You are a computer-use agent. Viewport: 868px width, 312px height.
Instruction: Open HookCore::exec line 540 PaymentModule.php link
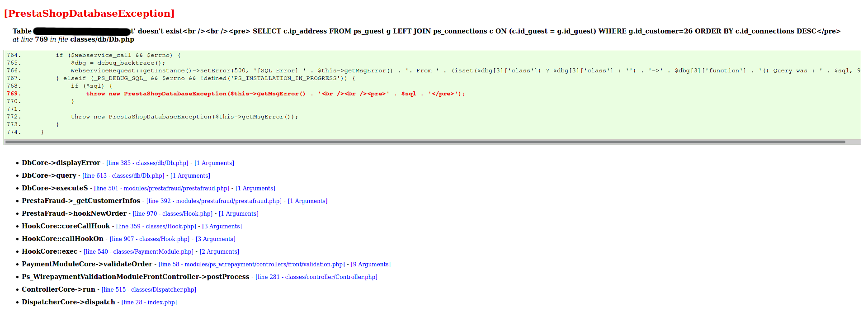click(x=138, y=252)
